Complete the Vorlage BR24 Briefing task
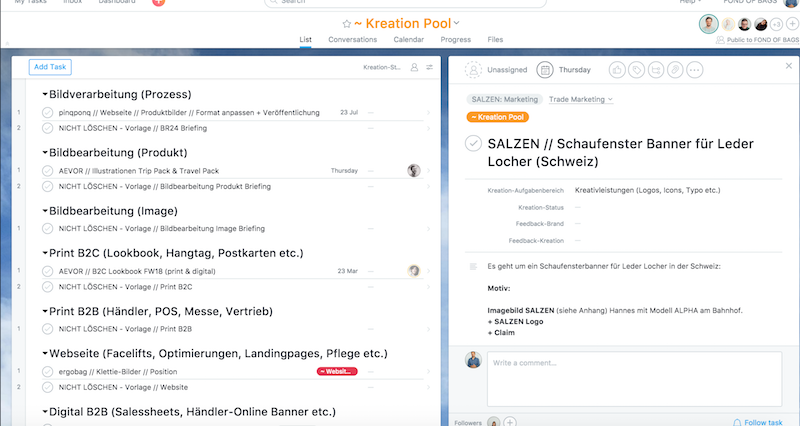Image resolution: width=800 pixels, height=426 pixels. click(x=47, y=128)
